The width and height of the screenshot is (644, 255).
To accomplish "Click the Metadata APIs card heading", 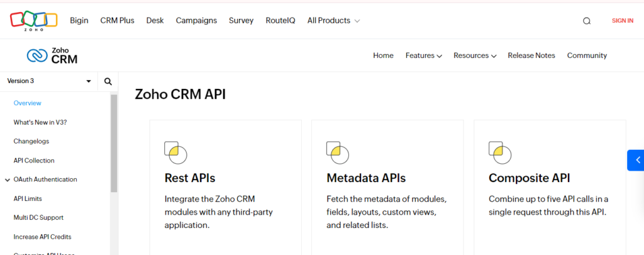I will pyautogui.click(x=366, y=178).
